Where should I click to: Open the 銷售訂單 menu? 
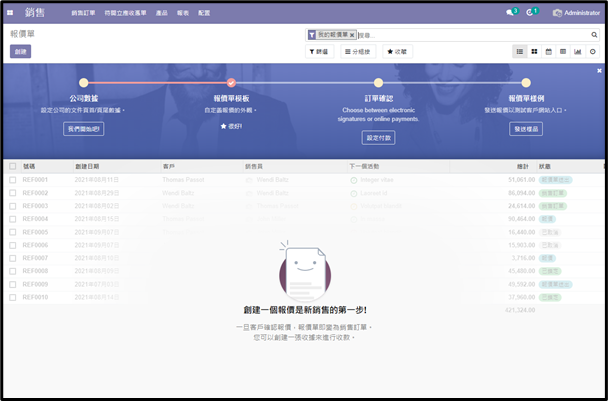83,13
